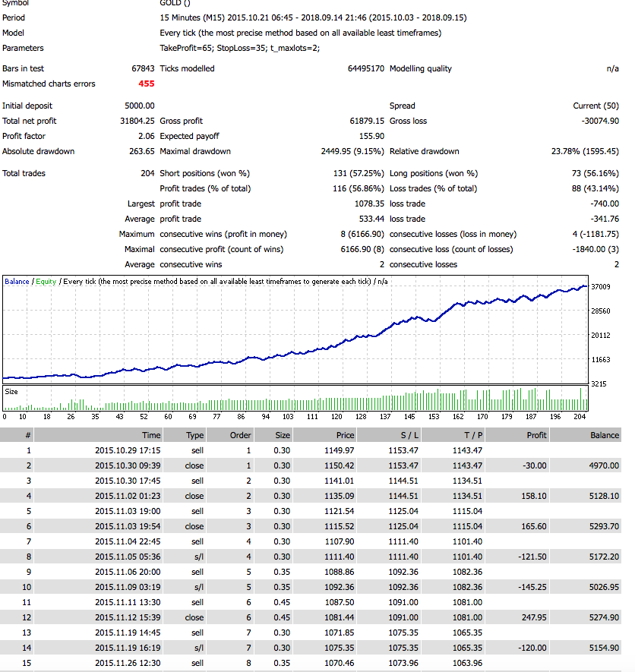Screen dimensions: 635x672
Task: Select the Spread value Current (50)
Action: tap(596, 106)
